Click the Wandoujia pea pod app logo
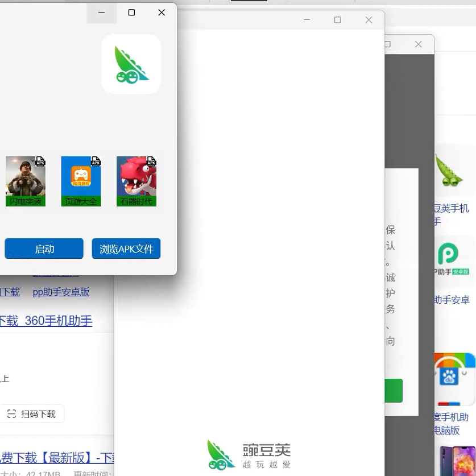 click(131, 64)
